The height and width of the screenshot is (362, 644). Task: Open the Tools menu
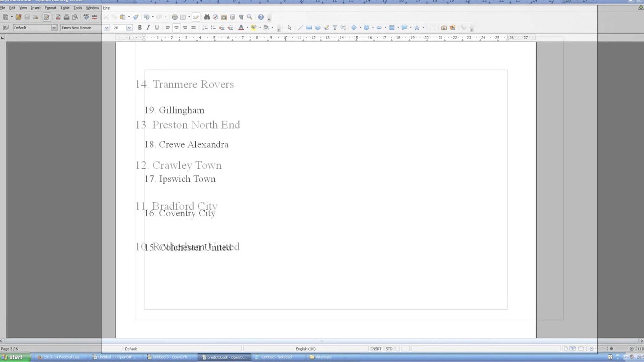77,8
